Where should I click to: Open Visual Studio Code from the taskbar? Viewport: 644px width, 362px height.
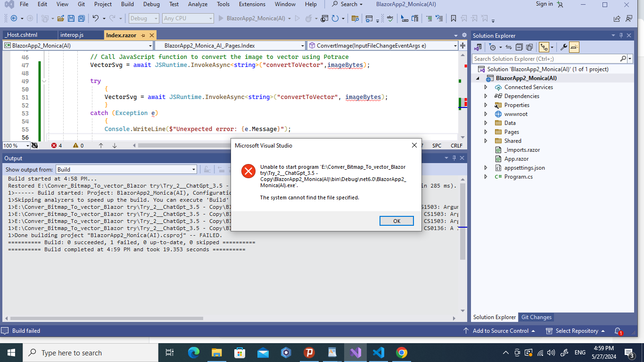tap(378, 353)
